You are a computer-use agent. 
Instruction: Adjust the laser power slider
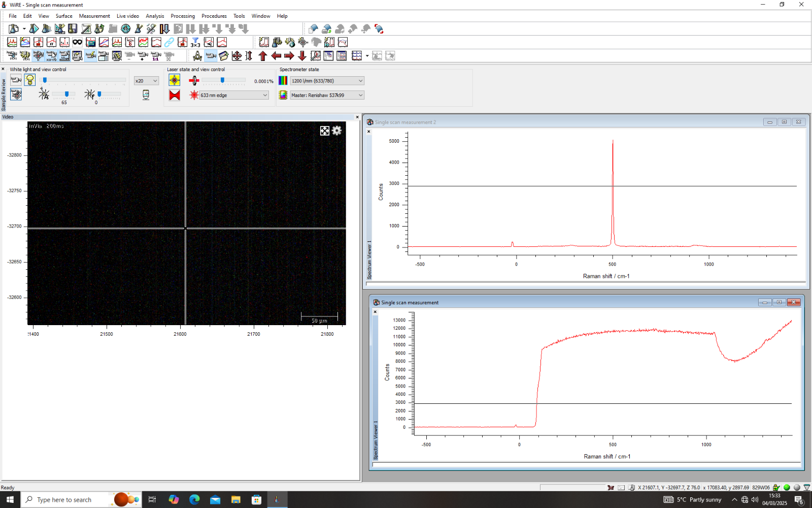pos(222,80)
